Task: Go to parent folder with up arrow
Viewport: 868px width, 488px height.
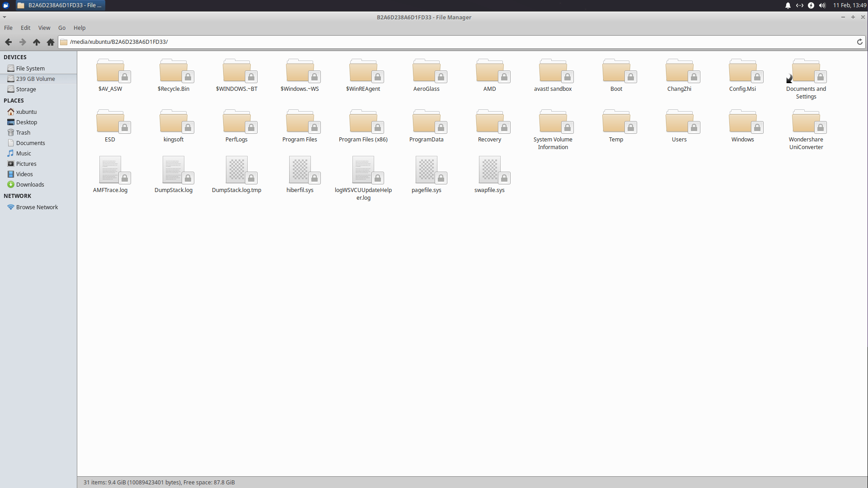Action: click(37, 42)
